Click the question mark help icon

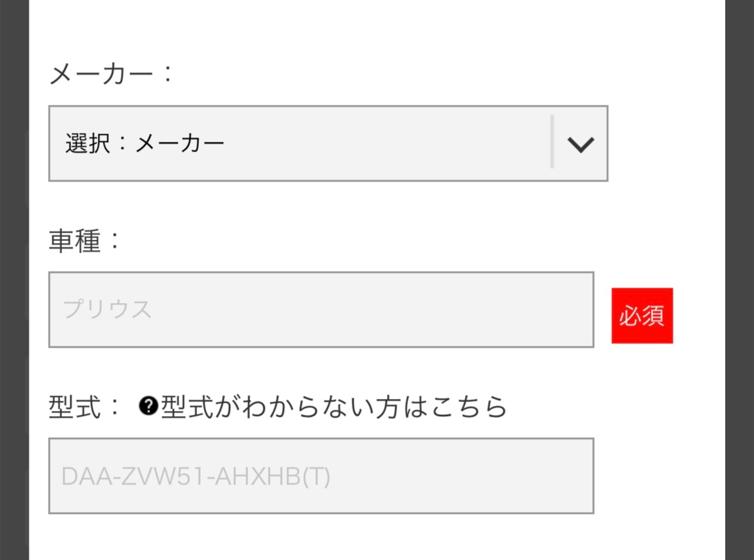click(x=148, y=406)
